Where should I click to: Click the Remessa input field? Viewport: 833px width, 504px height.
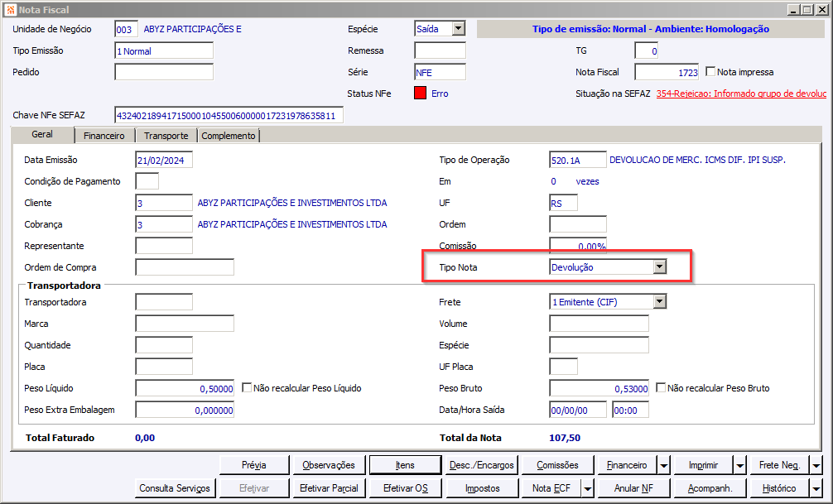tap(440, 51)
